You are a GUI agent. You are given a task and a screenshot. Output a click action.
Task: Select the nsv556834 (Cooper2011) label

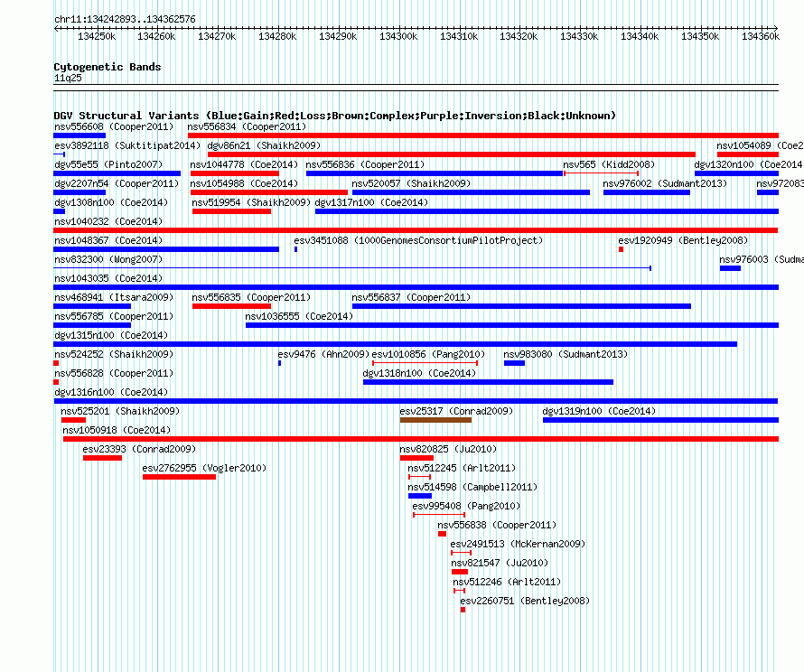click(247, 126)
